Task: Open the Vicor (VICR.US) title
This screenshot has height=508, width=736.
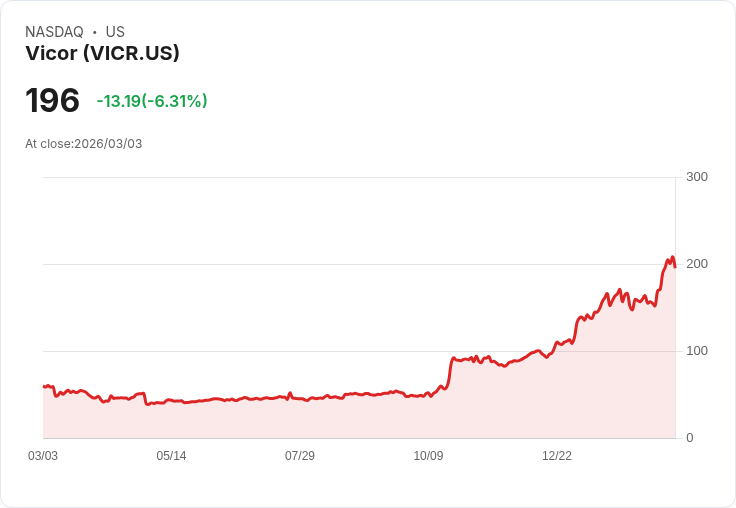Action: 102,54
